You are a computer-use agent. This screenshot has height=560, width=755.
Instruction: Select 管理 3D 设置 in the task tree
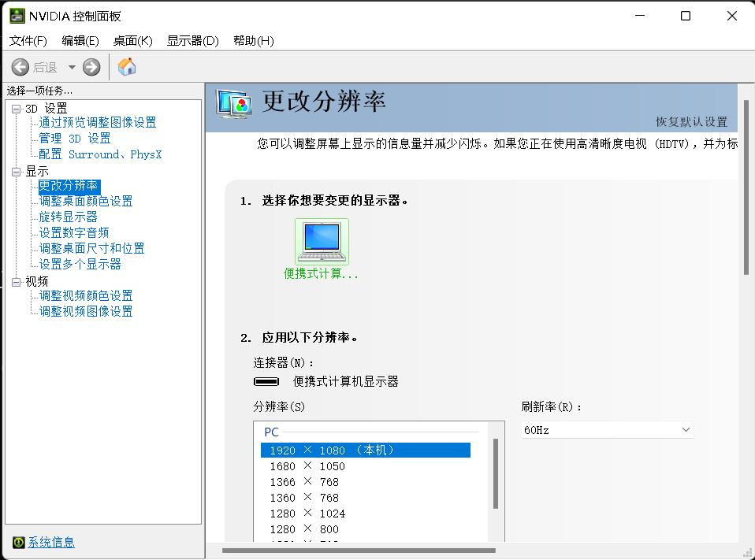75,139
